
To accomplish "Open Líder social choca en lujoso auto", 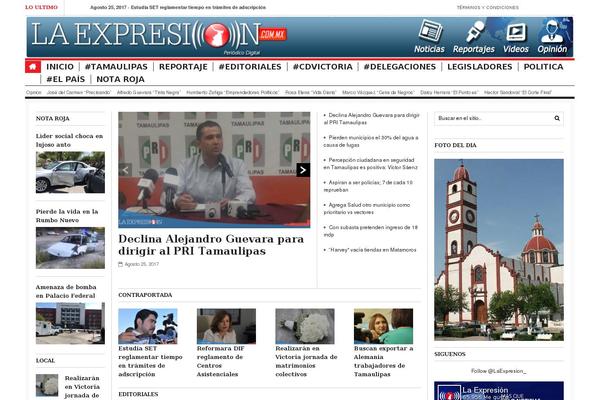I will point(69,140).
